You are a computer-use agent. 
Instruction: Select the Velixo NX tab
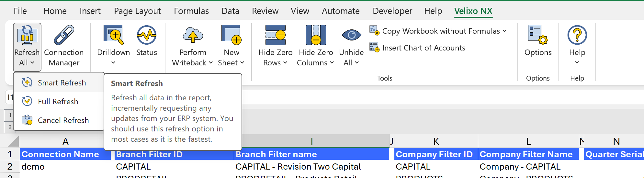tap(473, 11)
